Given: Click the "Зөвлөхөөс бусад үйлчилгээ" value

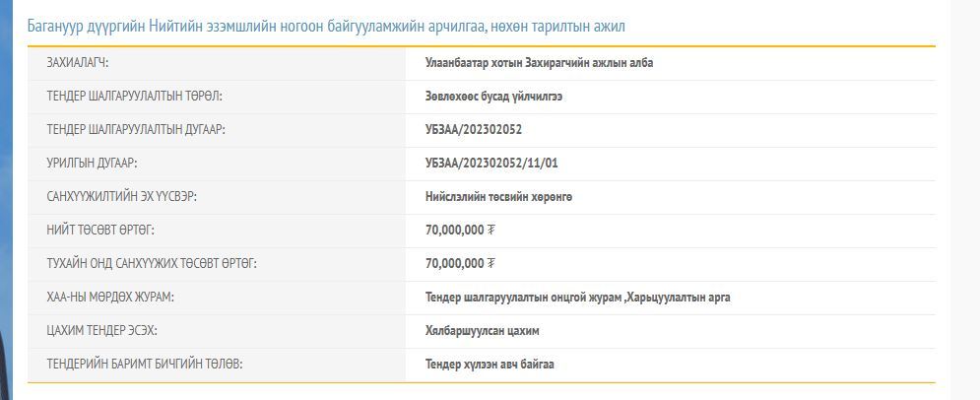Looking at the screenshot, I should (x=493, y=97).
